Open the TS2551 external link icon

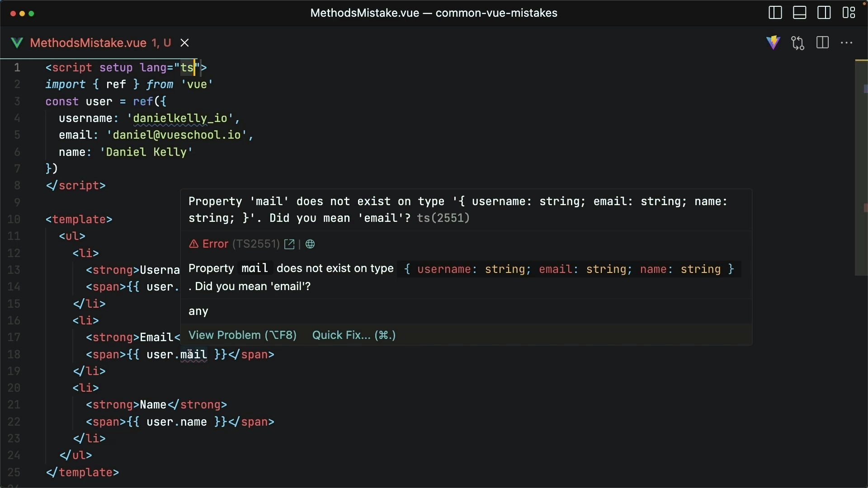point(289,244)
